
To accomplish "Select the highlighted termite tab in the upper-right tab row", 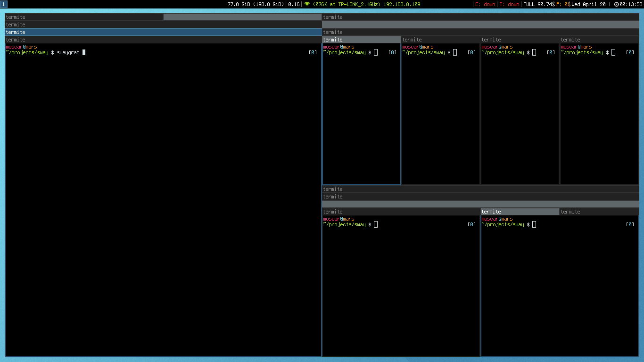I will pyautogui.click(x=361, y=40).
